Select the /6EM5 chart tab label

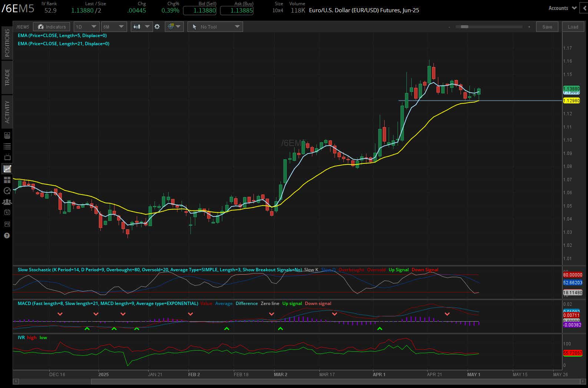(23, 27)
